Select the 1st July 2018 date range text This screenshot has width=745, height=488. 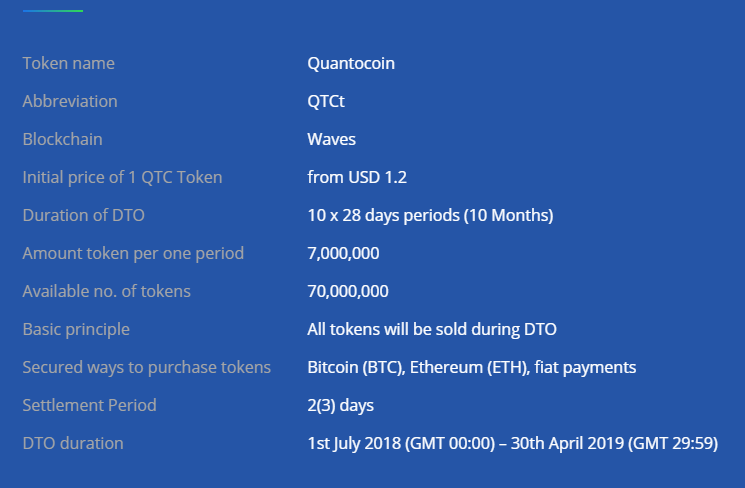[x=512, y=443]
